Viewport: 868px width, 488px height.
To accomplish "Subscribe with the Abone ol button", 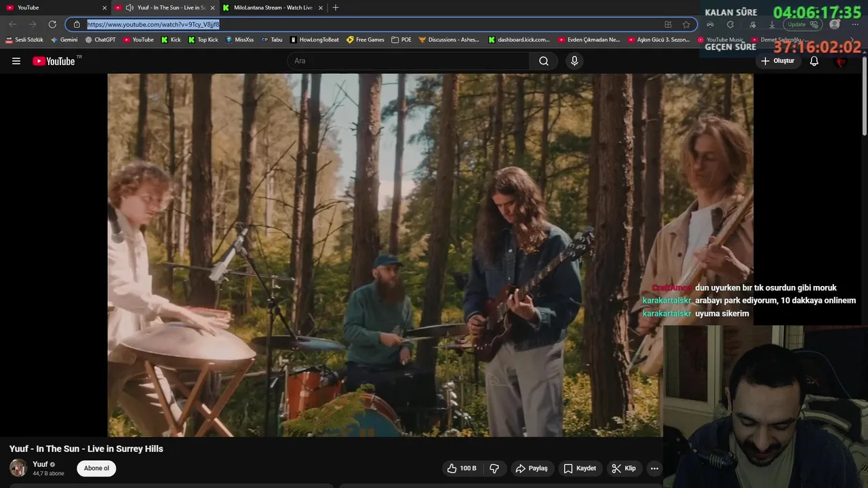I will [96, 468].
